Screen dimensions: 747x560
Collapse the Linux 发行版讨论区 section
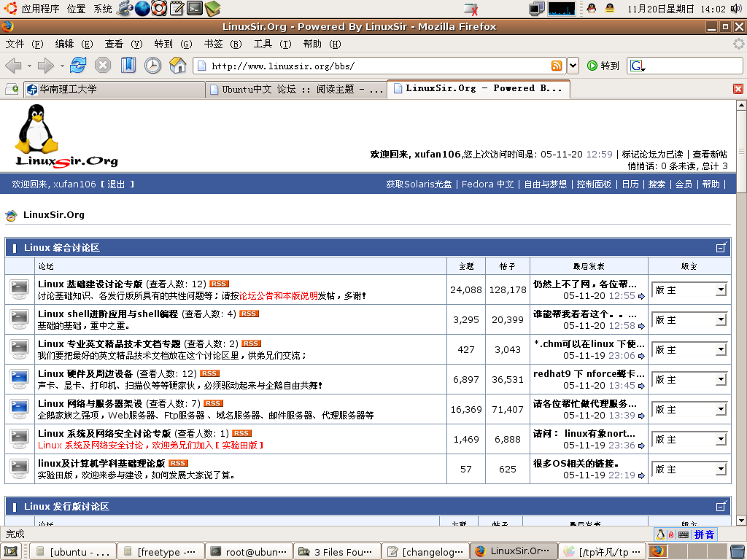721,506
